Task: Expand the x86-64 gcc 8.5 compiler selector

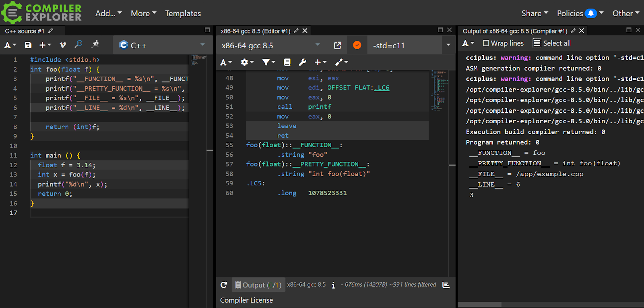Action: (x=270, y=46)
